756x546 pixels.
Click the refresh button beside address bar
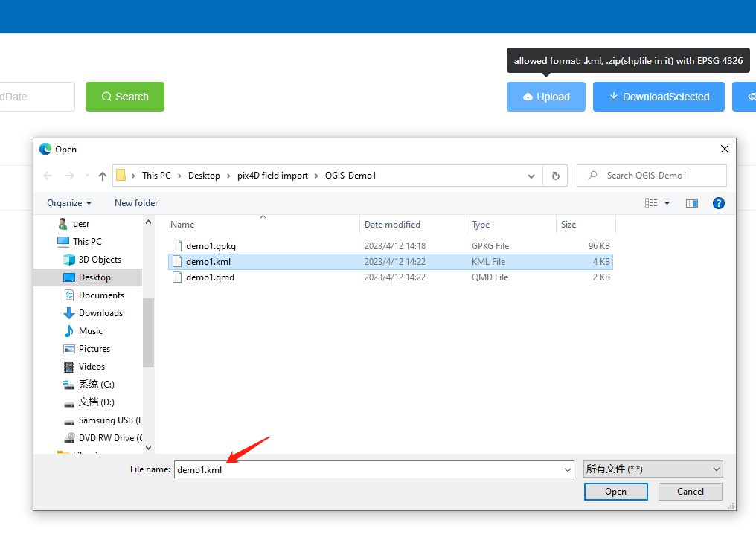[x=555, y=176]
